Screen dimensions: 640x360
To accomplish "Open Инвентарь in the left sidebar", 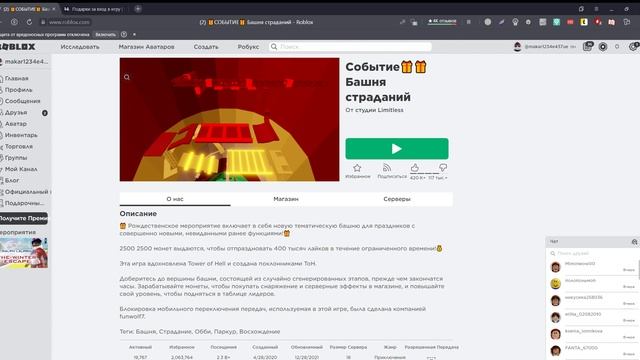I will tap(21, 135).
